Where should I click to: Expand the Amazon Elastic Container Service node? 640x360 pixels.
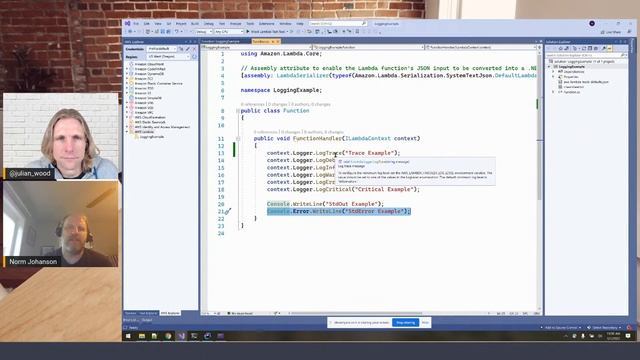127,84
